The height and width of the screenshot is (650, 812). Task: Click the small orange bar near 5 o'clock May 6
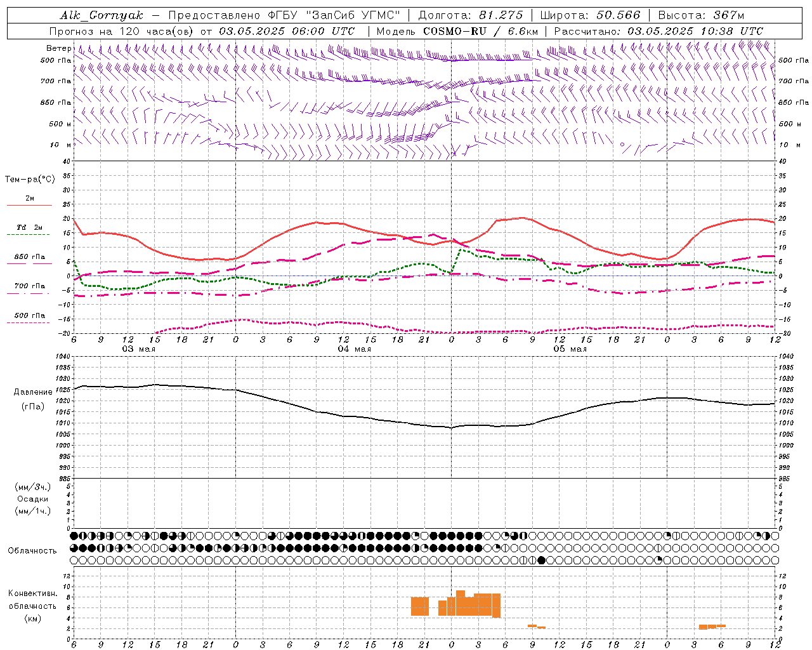tap(712, 627)
